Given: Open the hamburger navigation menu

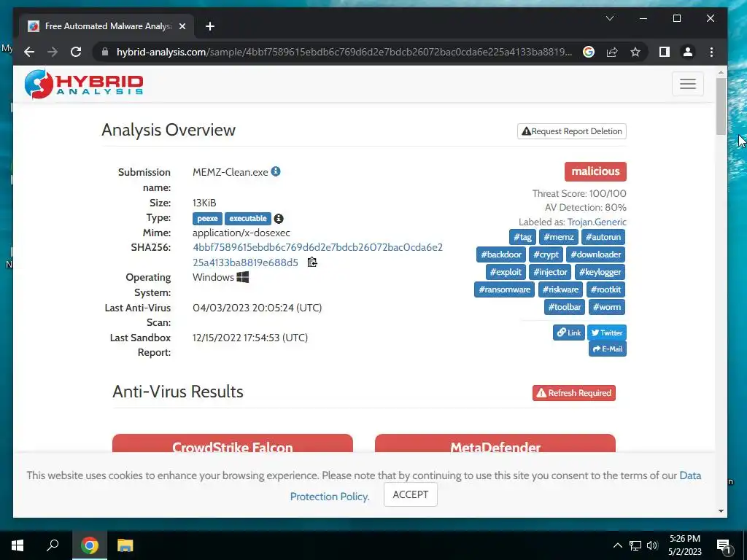Looking at the screenshot, I should (687, 84).
